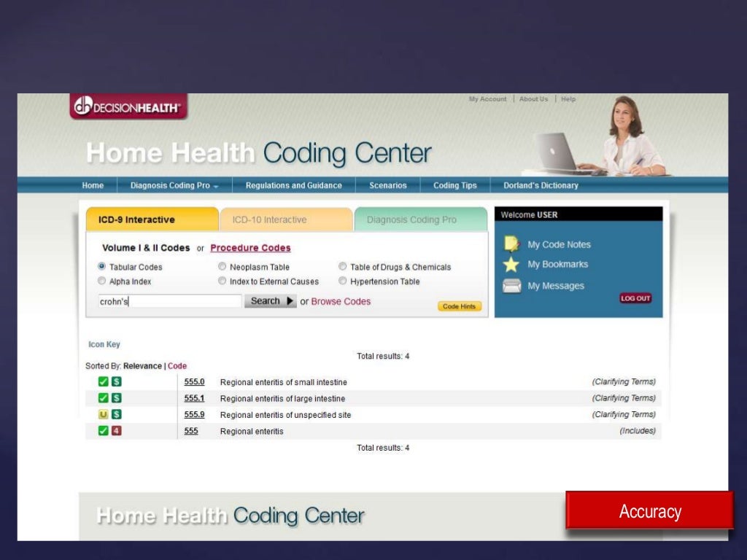Image resolution: width=747 pixels, height=560 pixels.
Task: Click yellow U icon in 555.9 row
Action: click(103, 414)
